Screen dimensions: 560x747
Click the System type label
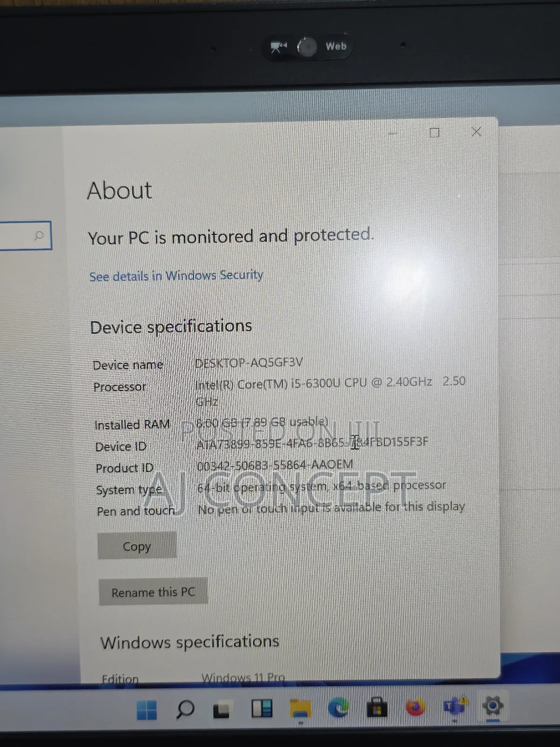[x=129, y=490]
